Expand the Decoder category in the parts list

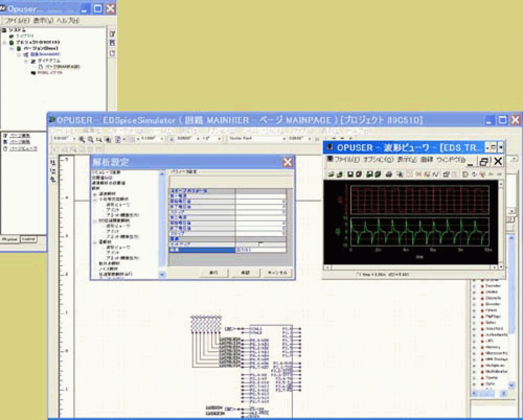pos(474,286)
